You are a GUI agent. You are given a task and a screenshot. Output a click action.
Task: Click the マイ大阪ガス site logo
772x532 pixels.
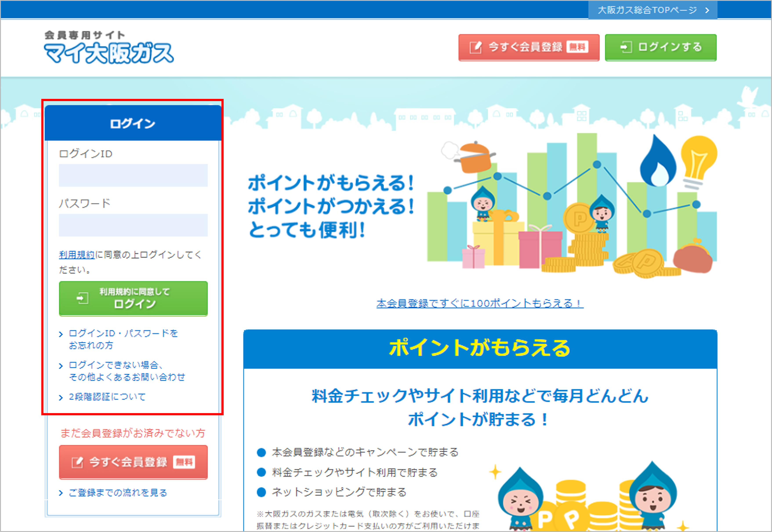pyautogui.click(x=109, y=53)
